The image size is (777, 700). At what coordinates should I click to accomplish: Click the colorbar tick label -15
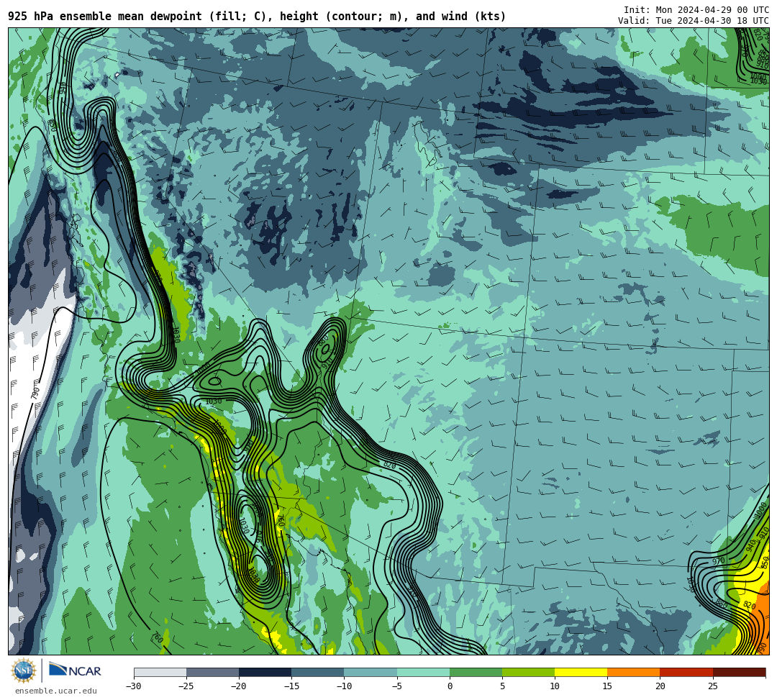point(291,686)
